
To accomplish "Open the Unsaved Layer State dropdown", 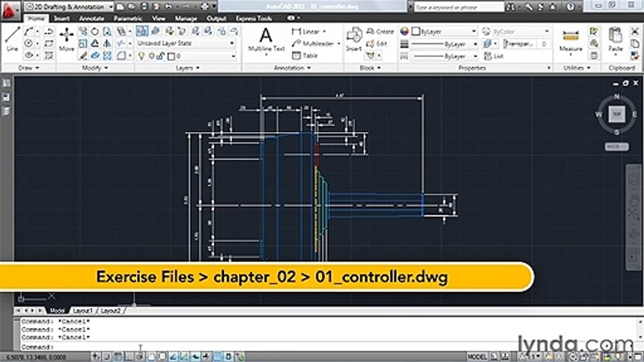I will tap(186, 43).
